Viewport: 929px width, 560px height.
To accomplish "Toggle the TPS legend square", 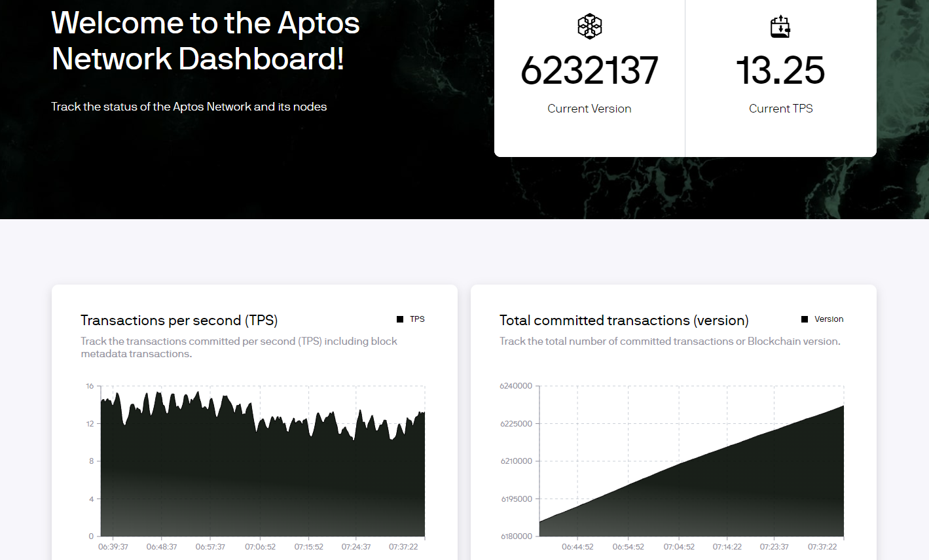I will pos(400,319).
